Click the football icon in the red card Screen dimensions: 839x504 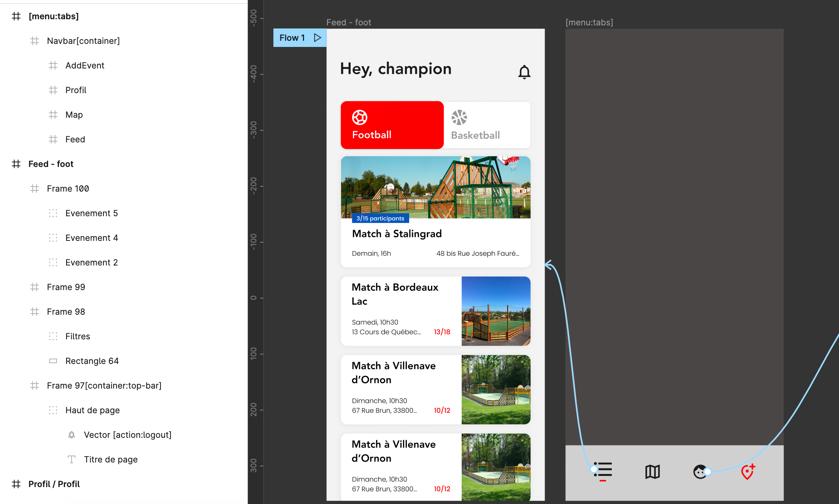point(359,117)
